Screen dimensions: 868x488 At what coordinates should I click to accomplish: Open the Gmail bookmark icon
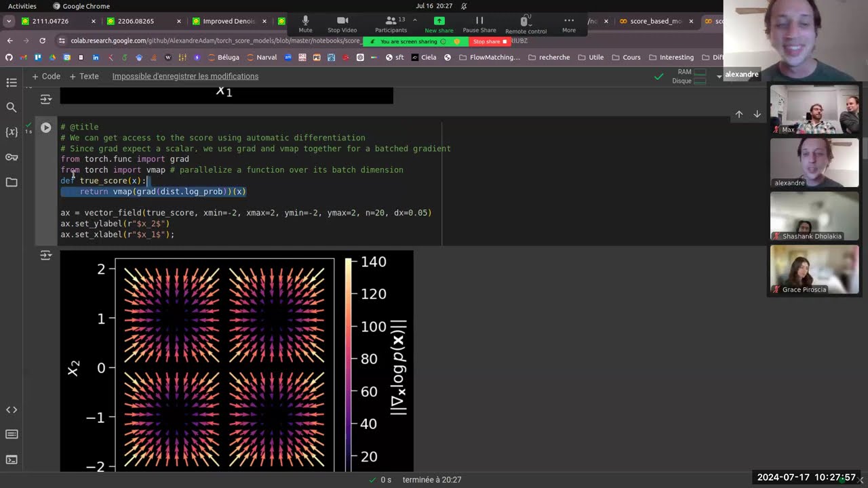23,58
